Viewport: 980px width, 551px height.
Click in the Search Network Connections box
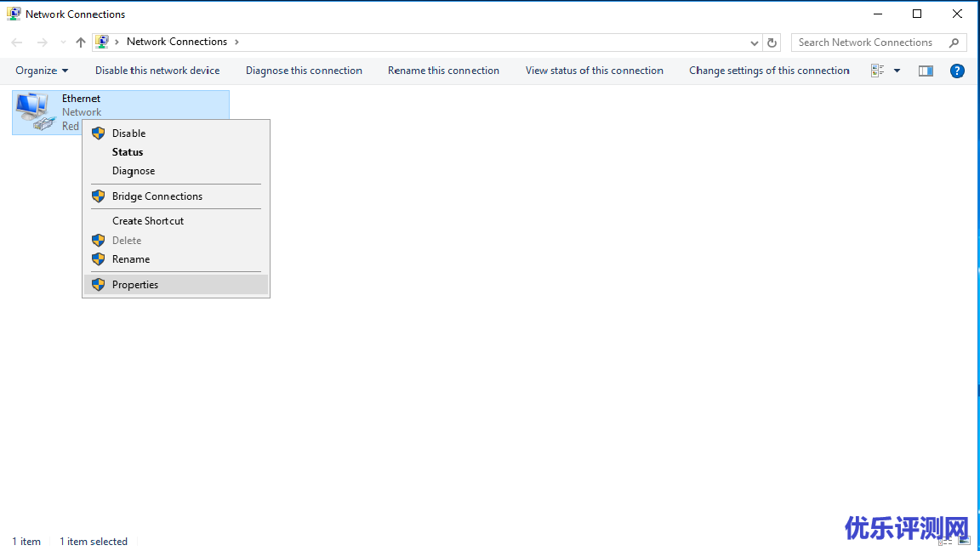click(868, 43)
